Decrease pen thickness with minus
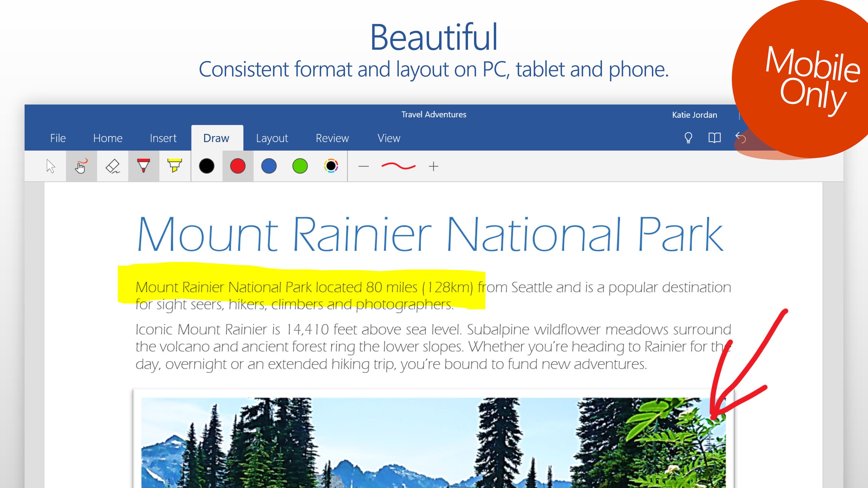Image resolution: width=868 pixels, height=488 pixels. [363, 166]
